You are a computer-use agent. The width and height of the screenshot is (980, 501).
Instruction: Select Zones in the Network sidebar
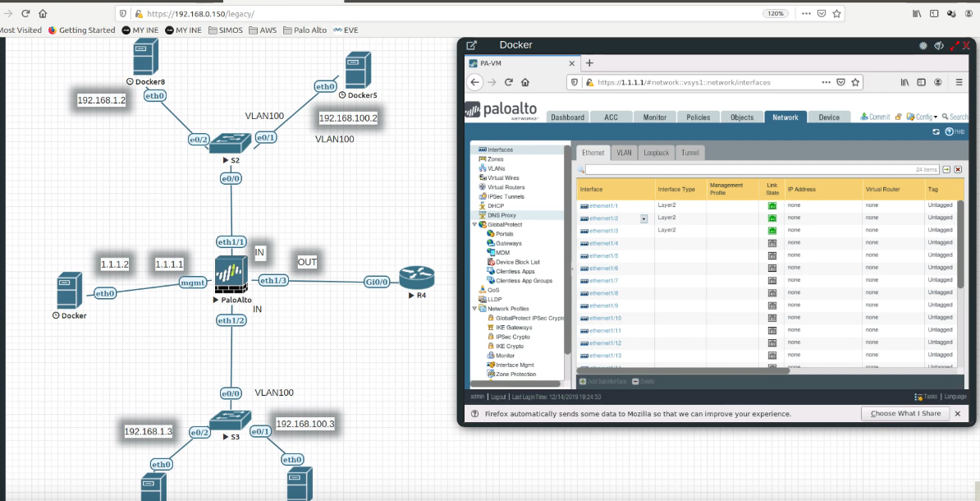[496, 159]
